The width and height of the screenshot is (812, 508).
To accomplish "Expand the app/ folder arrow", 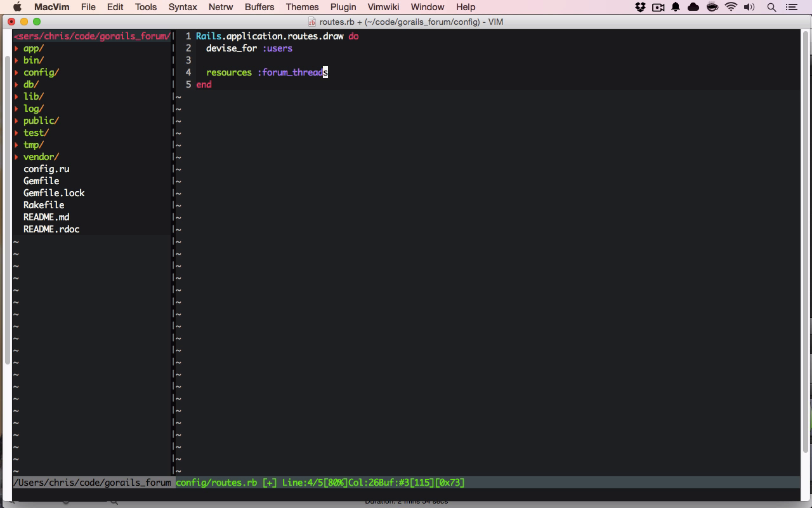I will 16,48.
